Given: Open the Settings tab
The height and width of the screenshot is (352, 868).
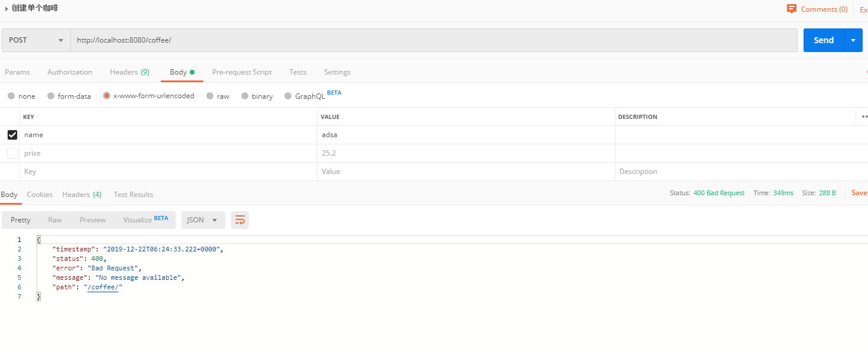Looking at the screenshot, I should [337, 72].
